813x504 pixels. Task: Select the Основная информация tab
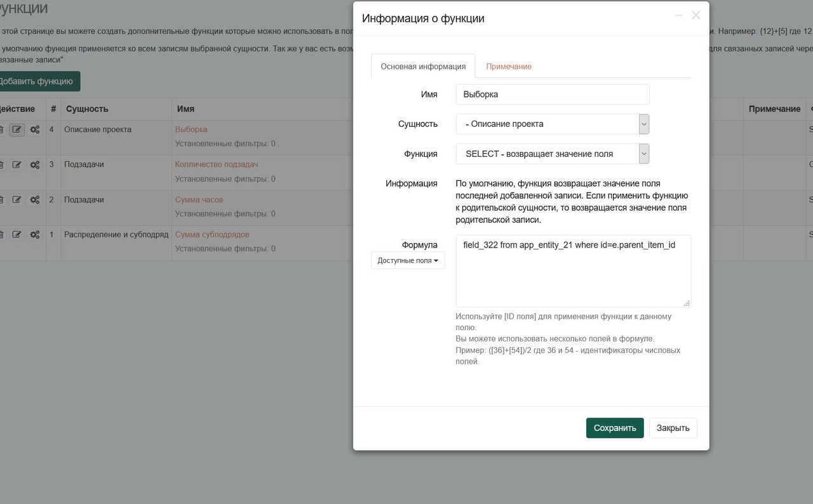[x=423, y=66]
